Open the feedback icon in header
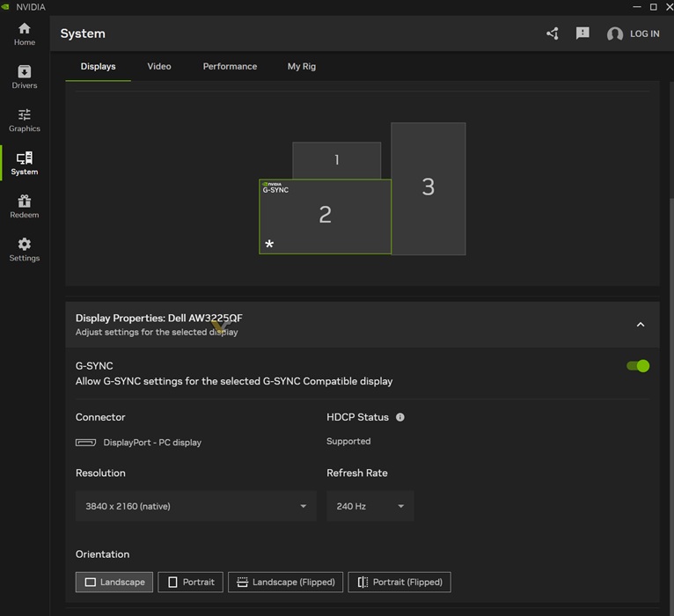This screenshot has height=616, width=674. tap(582, 33)
